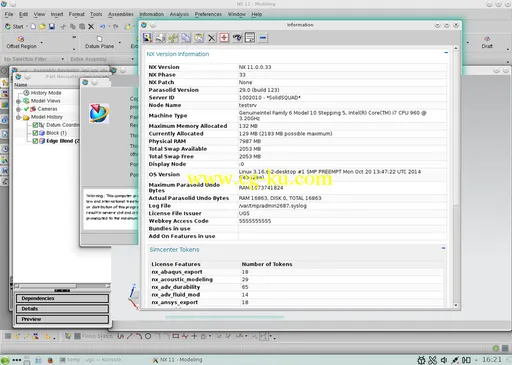This screenshot has height=365, width=512.
Task: Click the NX Version value NX 11.0.0.33
Action: [255, 67]
